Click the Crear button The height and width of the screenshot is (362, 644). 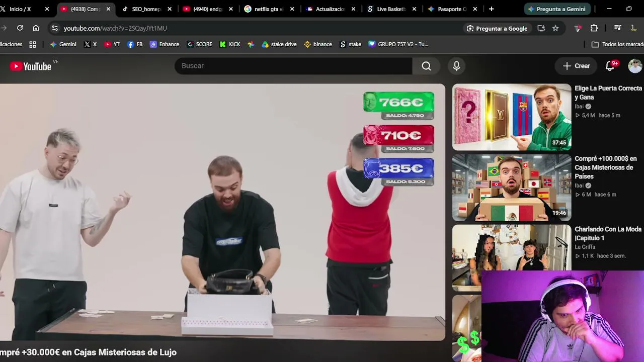tap(576, 66)
